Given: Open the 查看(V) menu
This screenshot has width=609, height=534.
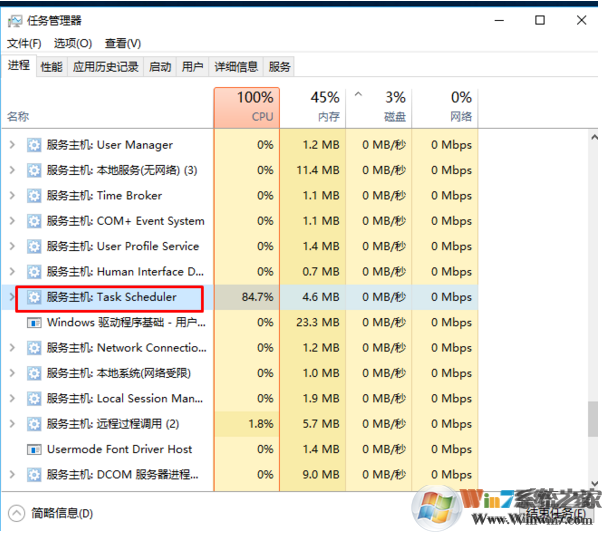Looking at the screenshot, I should pos(122,43).
